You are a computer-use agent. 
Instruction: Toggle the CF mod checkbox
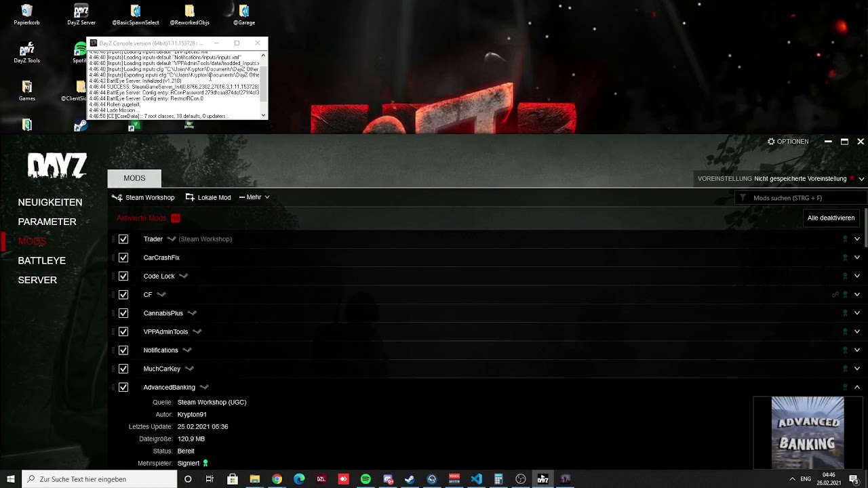pos(123,295)
